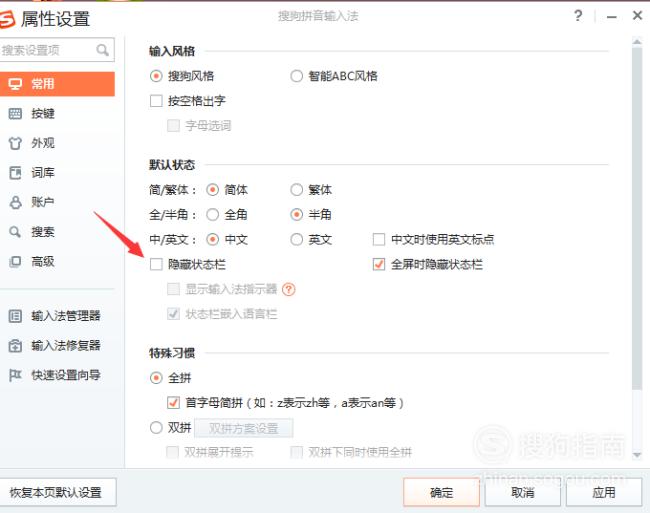
Task: Select the 搜狗风格 radio button
Action: [156, 76]
